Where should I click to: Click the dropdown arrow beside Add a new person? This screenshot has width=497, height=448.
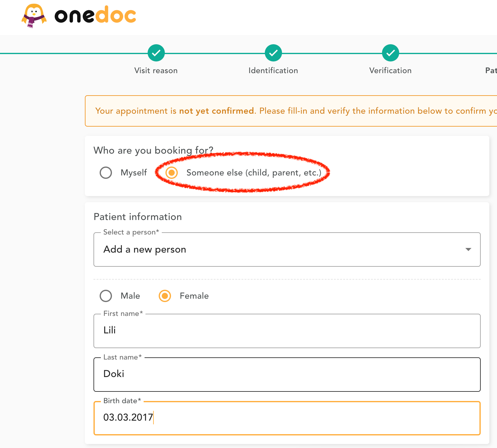(468, 250)
